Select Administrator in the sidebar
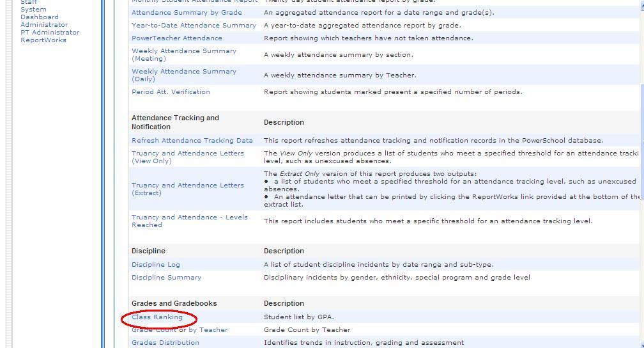The image size is (644, 348). pos(44,25)
